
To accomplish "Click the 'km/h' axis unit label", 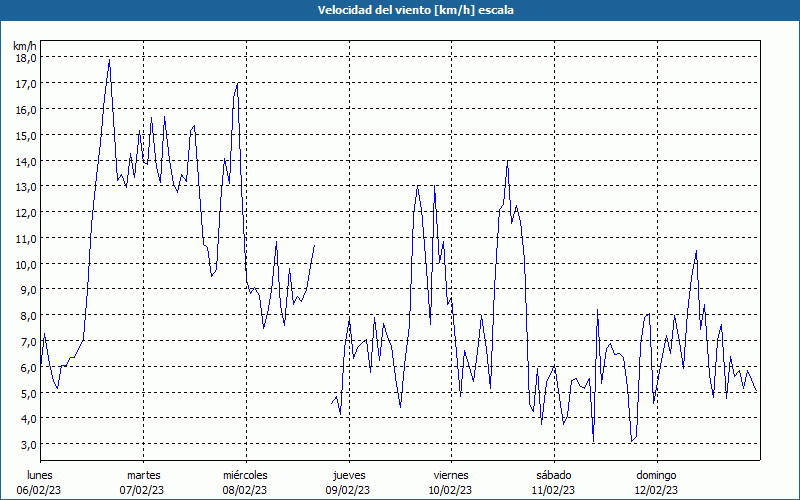I will click(25, 46).
